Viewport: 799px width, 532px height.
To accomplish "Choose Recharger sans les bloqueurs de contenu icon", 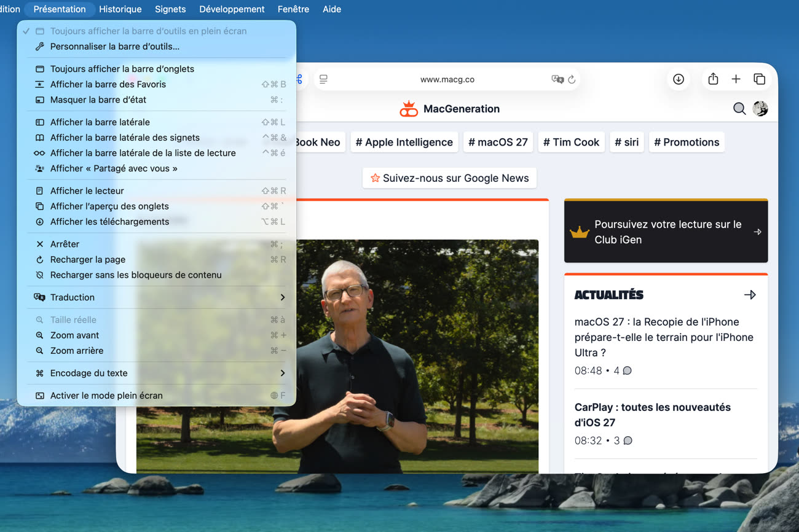I will pyautogui.click(x=39, y=275).
